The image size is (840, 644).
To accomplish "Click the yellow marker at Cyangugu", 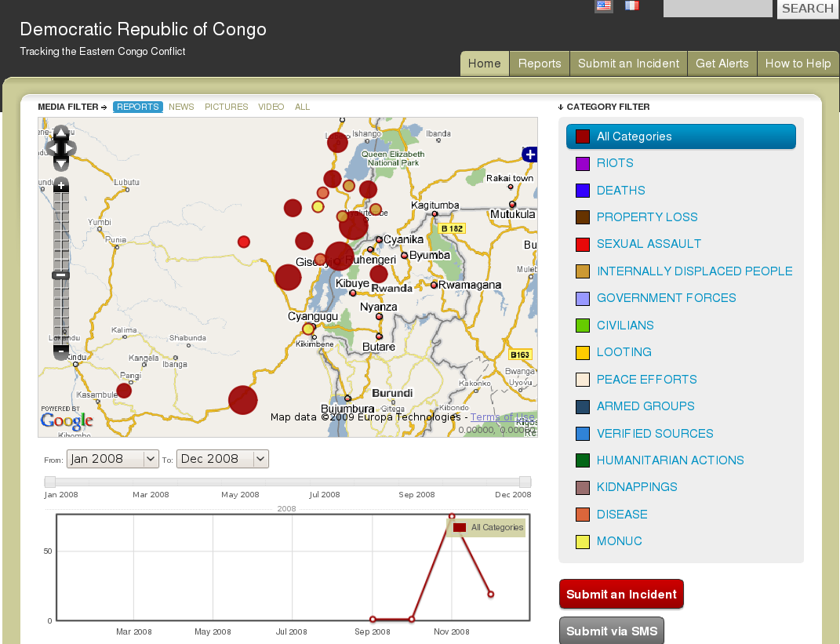I will (x=308, y=329).
